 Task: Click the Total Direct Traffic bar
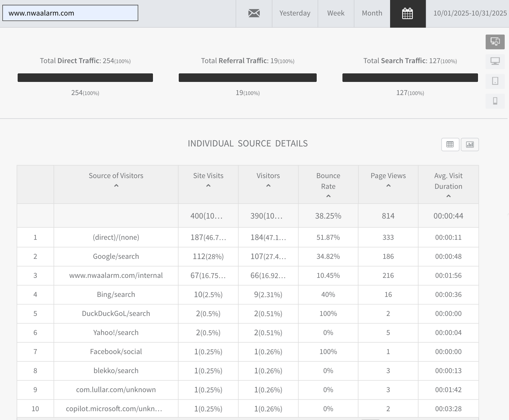(85, 78)
